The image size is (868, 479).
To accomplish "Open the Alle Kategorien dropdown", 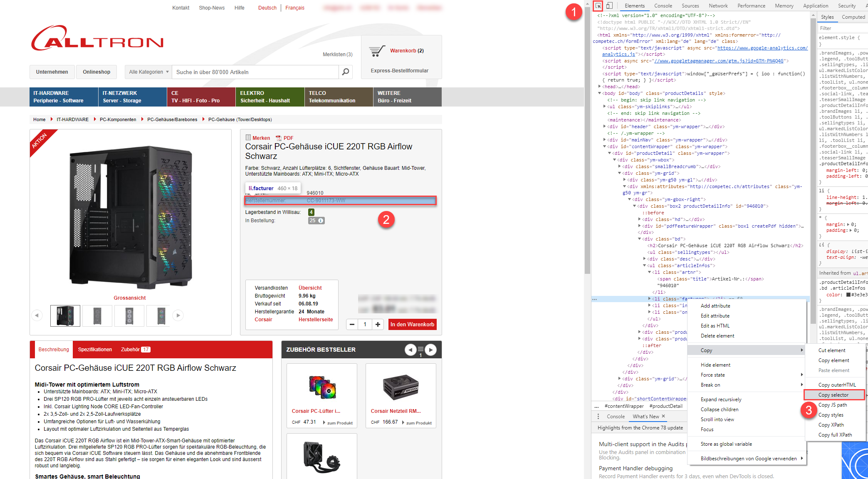I will pyautogui.click(x=148, y=72).
